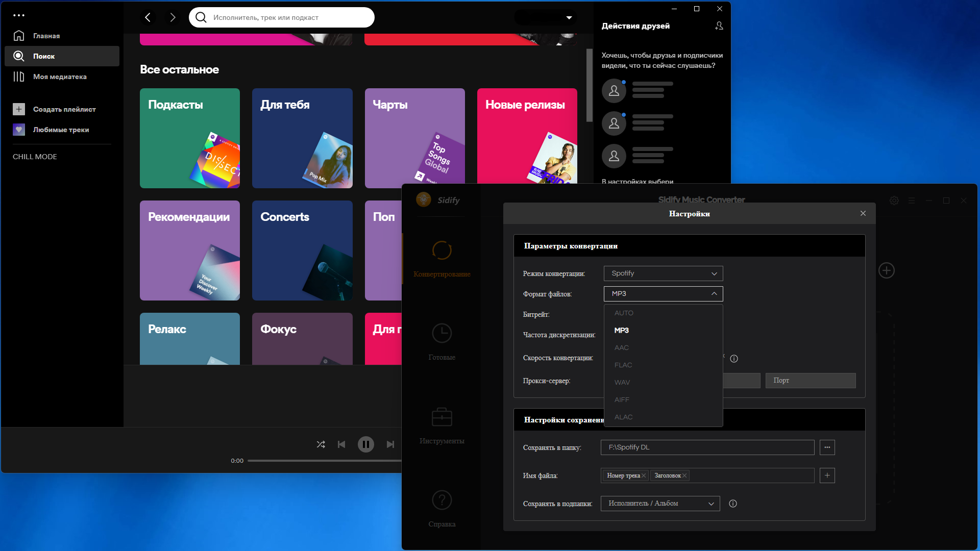This screenshot has width=980, height=551.
Task: Click the Spotify page vertical scrollbar
Action: (590, 85)
